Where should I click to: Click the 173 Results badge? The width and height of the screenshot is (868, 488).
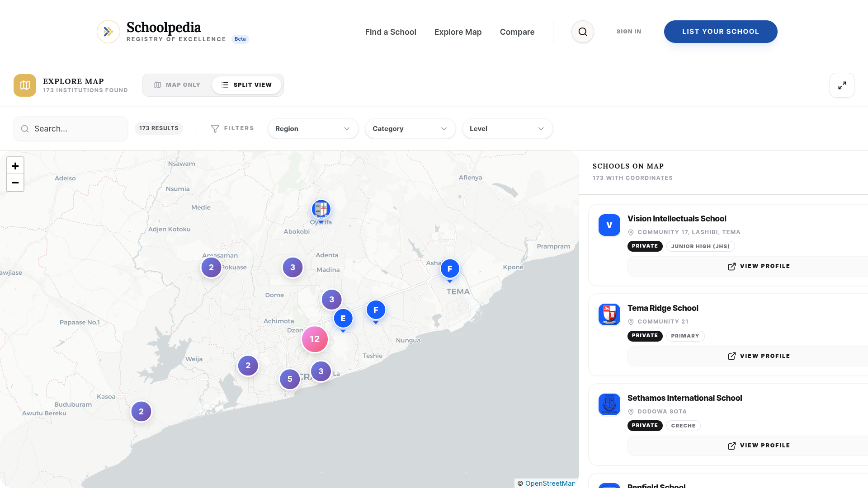[159, 128]
